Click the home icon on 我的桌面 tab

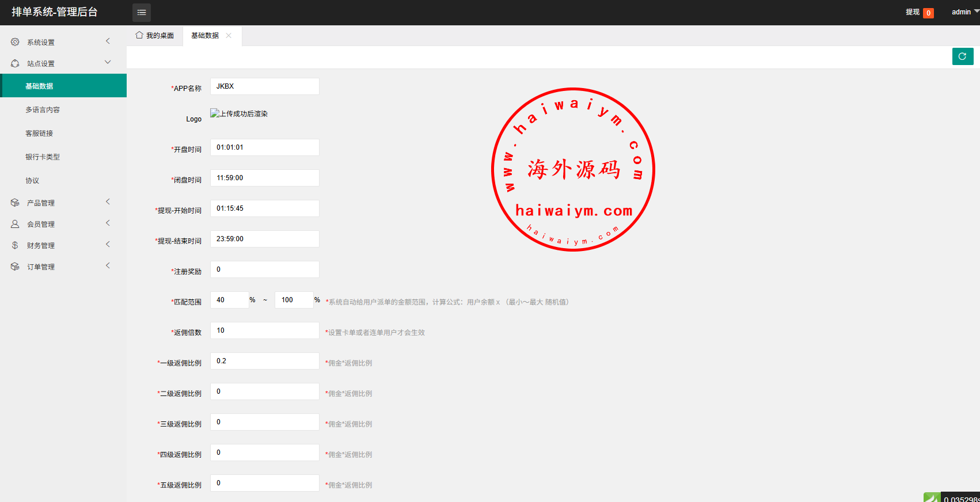point(139,35)
